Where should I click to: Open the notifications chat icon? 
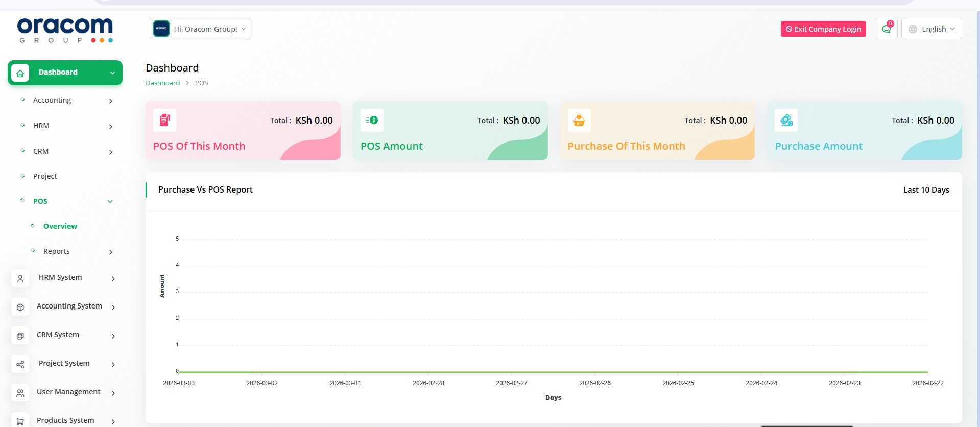(886, 29)
